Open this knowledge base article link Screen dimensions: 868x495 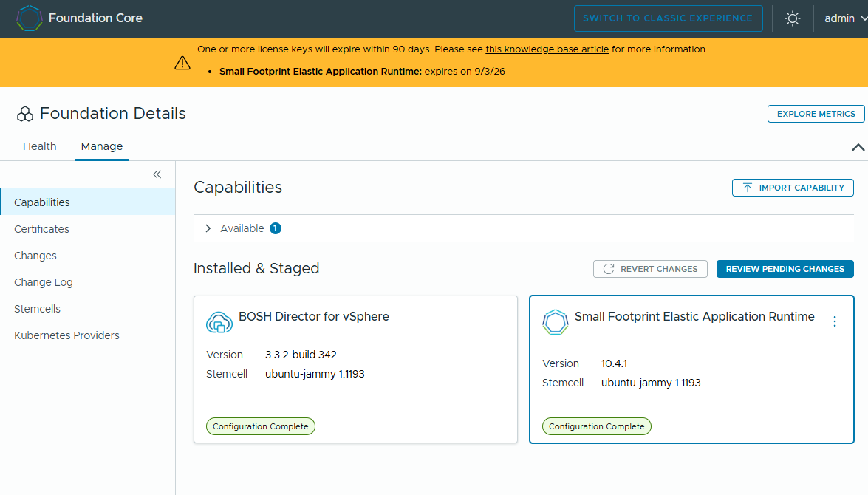[x=547, y=49]
